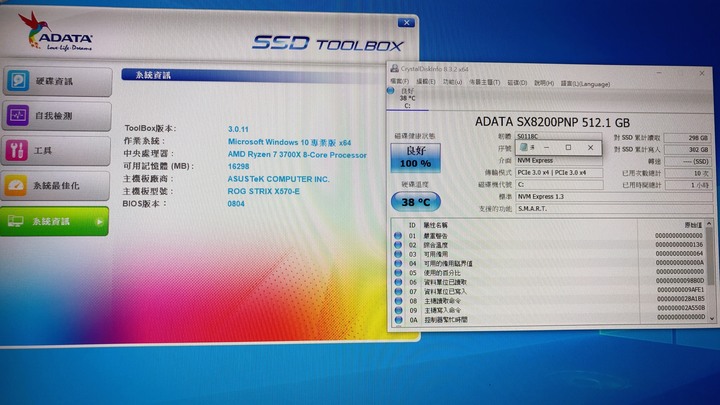Maximize the small floating window
720x405 pixels.
(x=568, y=147)
